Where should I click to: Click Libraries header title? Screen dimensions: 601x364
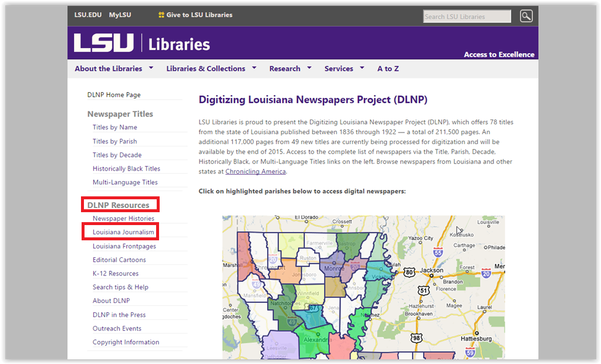(x=179, y=45)
